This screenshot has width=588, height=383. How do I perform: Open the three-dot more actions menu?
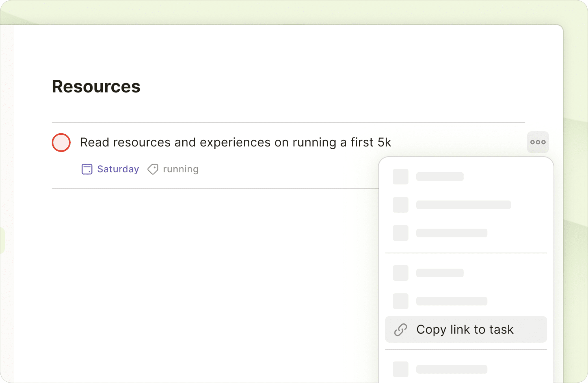[538, 142]
